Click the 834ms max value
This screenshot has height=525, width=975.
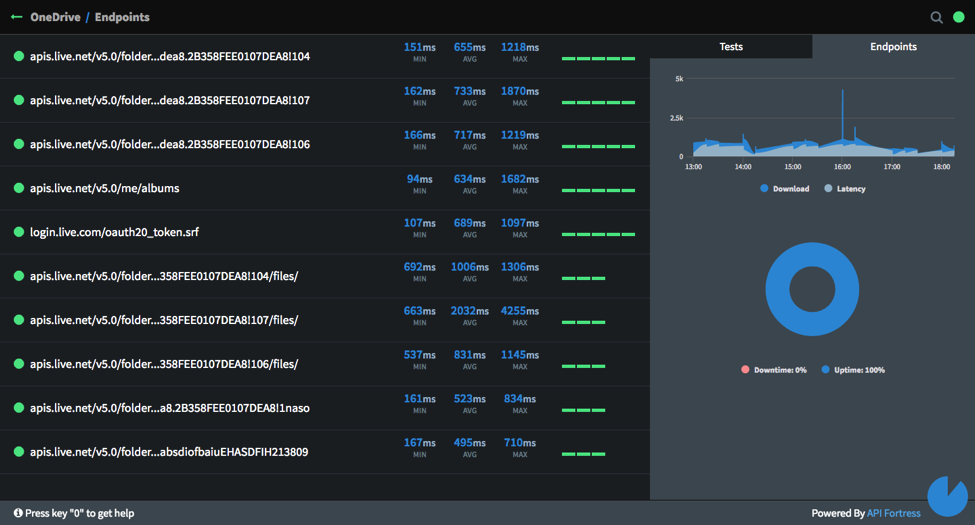pyautogui.click(x=520, y=398)
